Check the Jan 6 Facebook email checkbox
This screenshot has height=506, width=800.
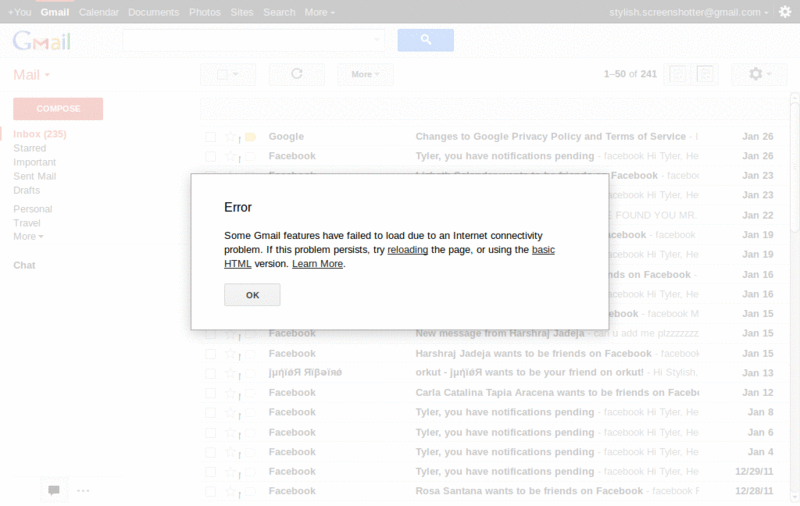[x=210, y=433]
